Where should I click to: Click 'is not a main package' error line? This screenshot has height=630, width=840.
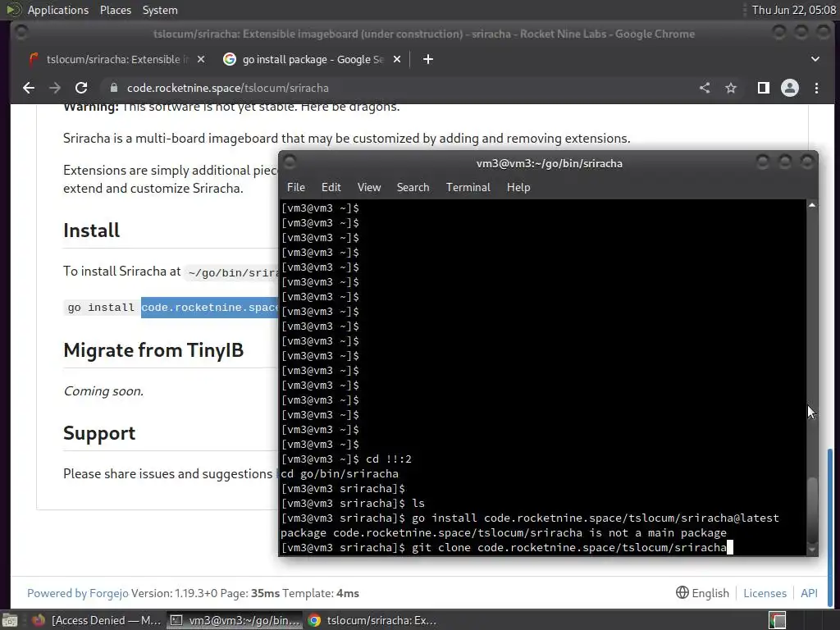click(x=504, y=533)
